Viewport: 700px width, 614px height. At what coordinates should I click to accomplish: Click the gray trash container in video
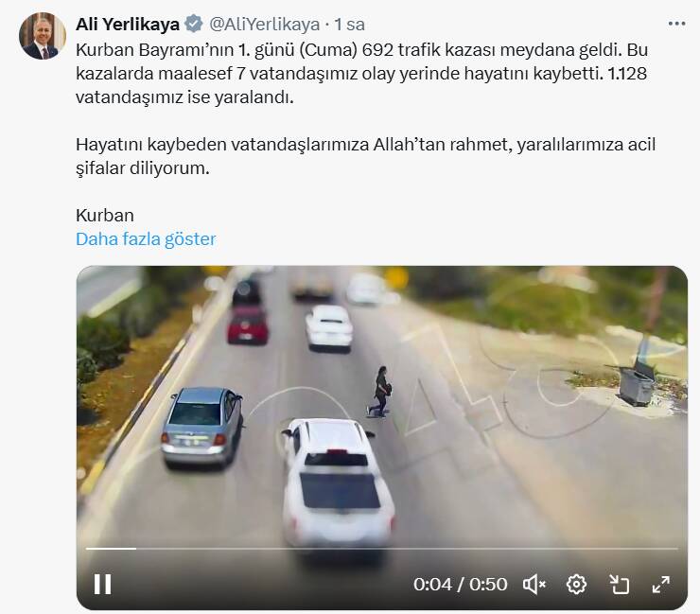pyautogui.click(x=637, y=383)
